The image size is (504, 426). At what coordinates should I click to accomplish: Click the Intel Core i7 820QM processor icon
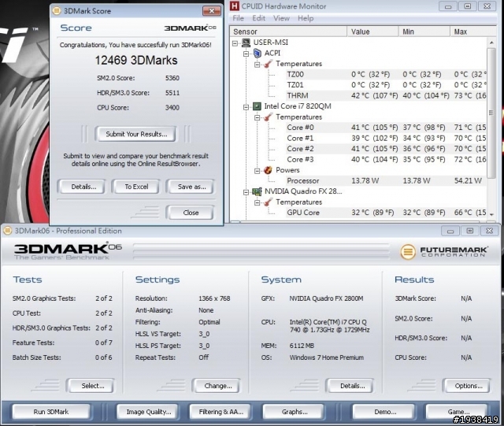point(257,106)
